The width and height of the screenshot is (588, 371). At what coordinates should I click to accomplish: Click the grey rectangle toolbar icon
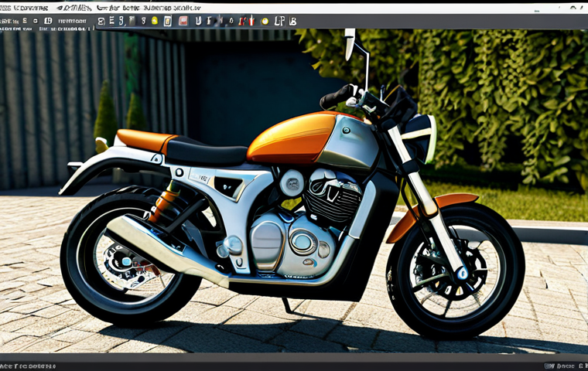132,21
